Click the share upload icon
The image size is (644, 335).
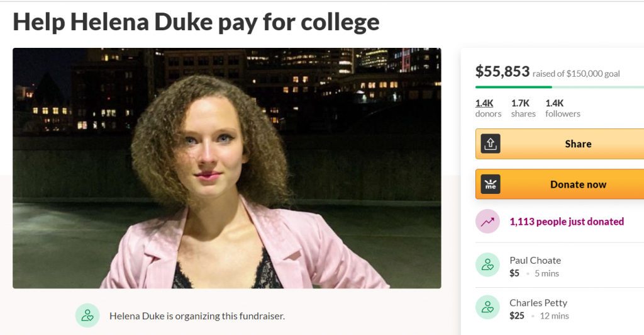(491, 144)
